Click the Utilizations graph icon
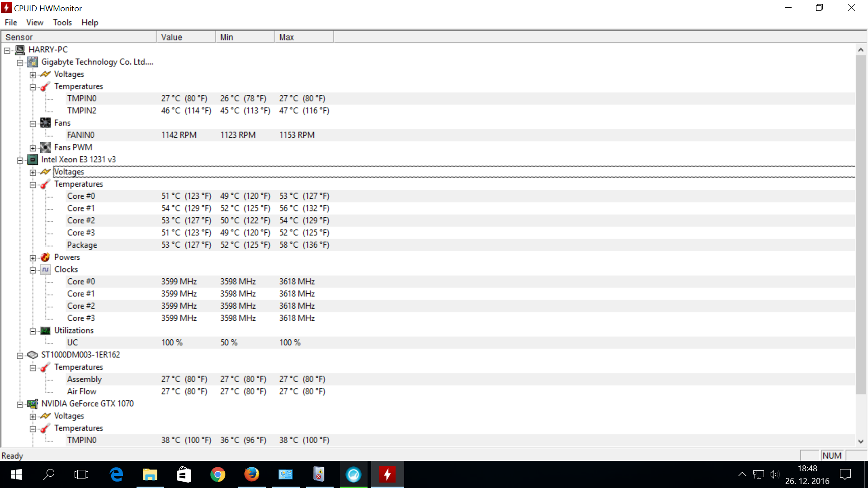Viewport: 868px width, 488px height. pos(45,331)
